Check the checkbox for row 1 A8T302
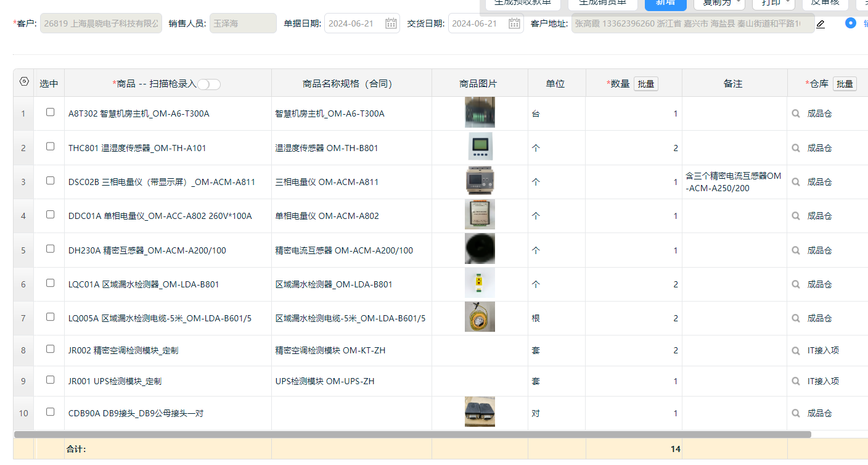The height and width of the screenshot is (465, 868). (50, 112)
